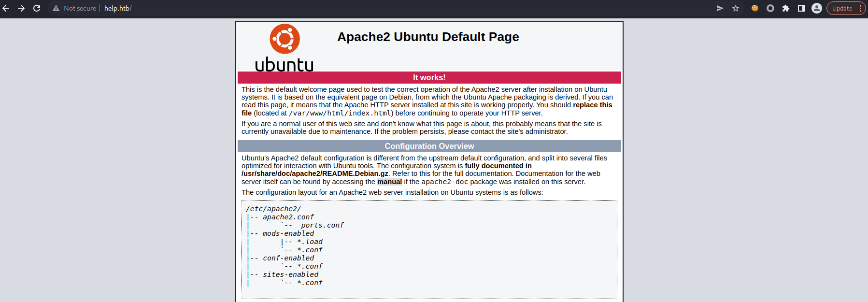Go back to the previous page
This screenshot has height=302, width=868.
coord(6,8)
